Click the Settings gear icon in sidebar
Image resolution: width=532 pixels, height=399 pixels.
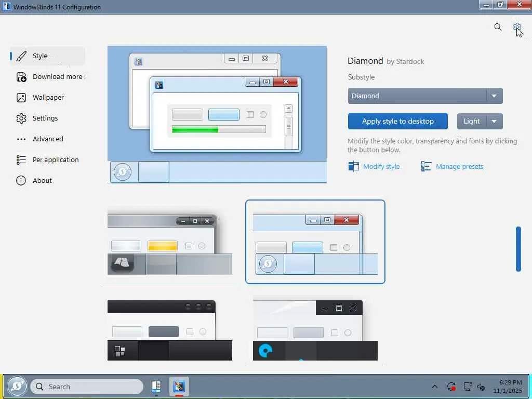pyautogui.click(x=21, y=118)
